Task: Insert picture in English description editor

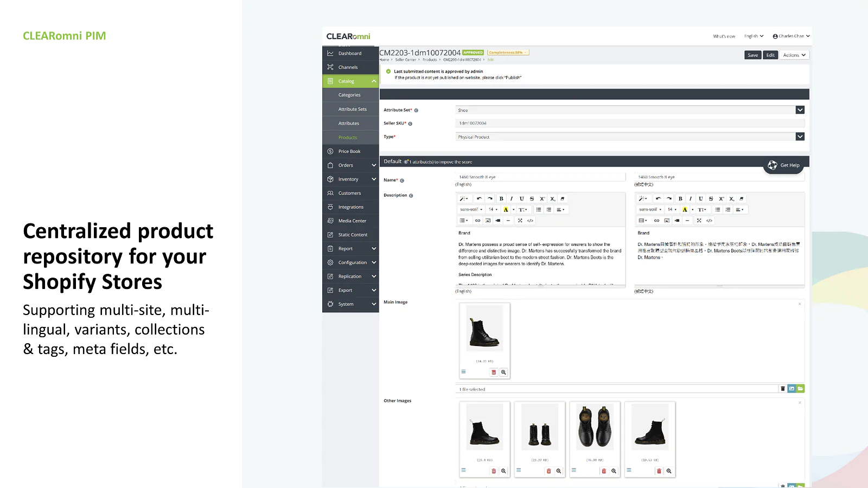Action: [x=488, y=221]
